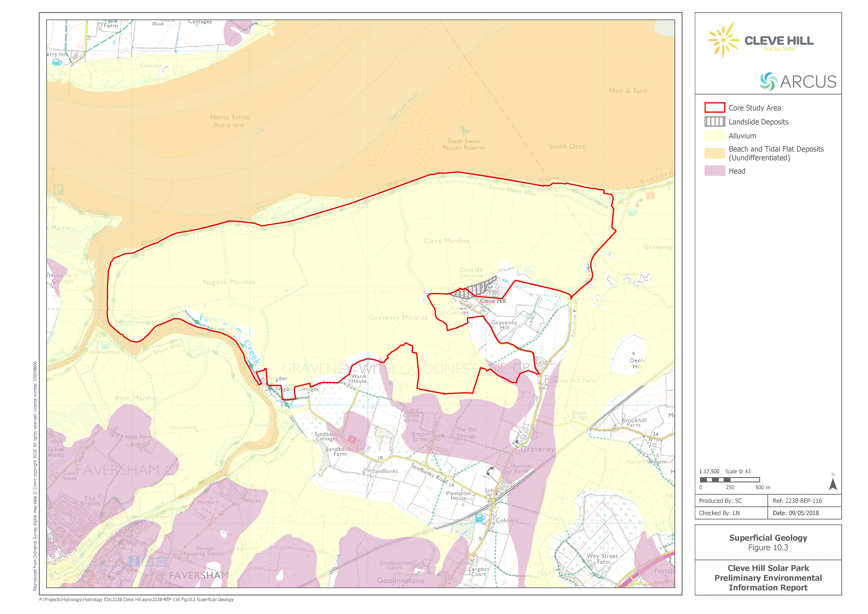Click the telephone symbol near Murtons Farm
868x614 pixels.
(x=490, y=471)
